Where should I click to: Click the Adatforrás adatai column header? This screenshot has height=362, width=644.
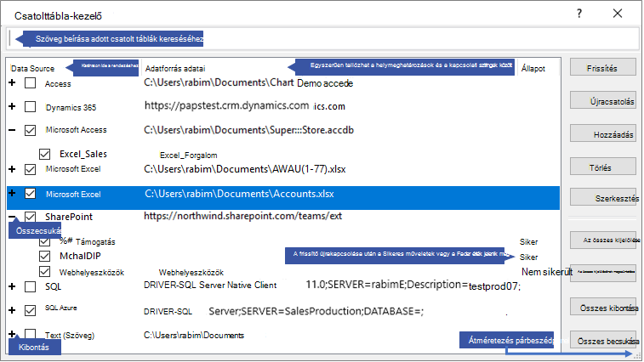175,69
